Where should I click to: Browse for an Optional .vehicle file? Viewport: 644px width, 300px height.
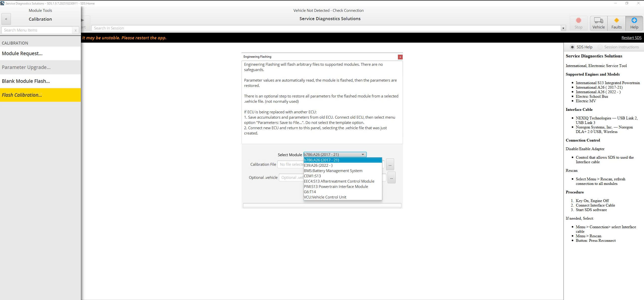pos(391,177)
